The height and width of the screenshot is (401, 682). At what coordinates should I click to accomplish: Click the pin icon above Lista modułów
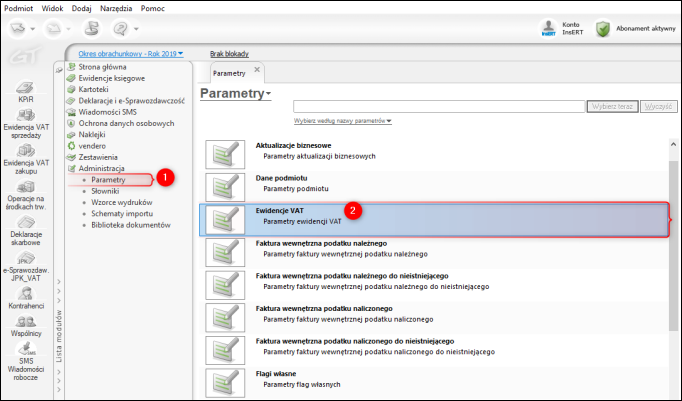pos(59,70)
